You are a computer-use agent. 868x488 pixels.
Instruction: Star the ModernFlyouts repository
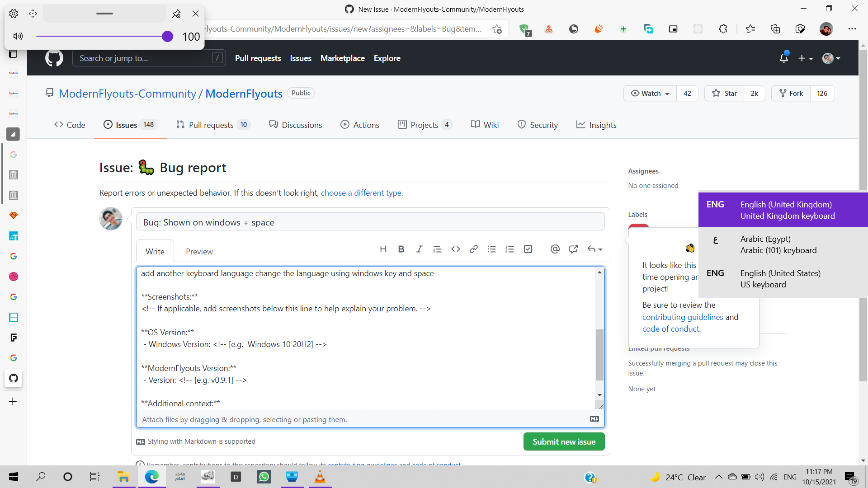tap(724, 93)
